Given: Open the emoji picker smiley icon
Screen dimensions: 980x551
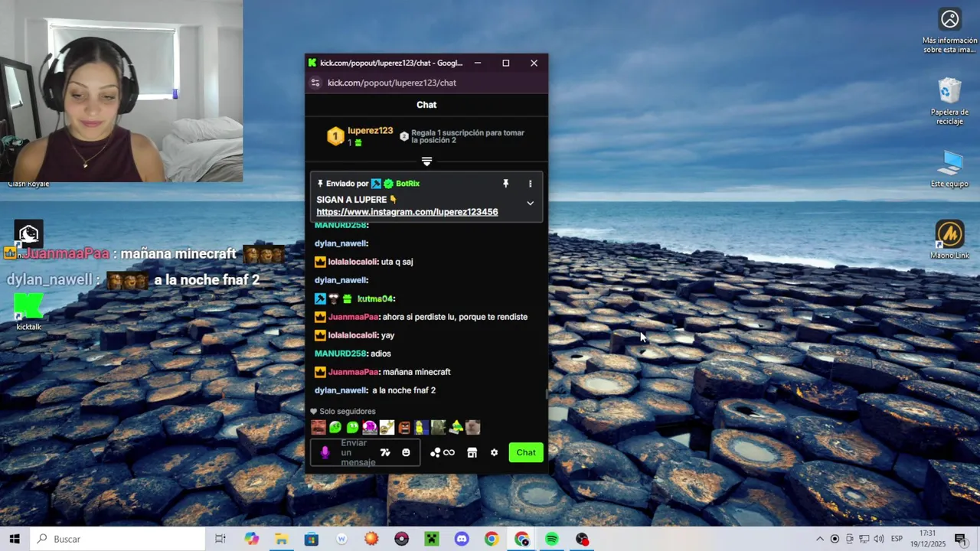Looking at the screenshot, I should 406,452.
